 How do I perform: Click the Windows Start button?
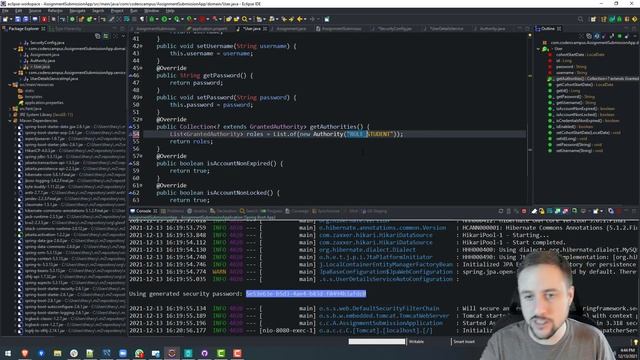(8, 353)
